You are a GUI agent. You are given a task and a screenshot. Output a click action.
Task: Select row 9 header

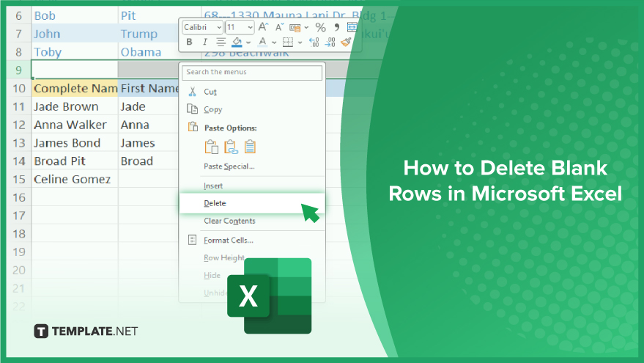point(18,70)
